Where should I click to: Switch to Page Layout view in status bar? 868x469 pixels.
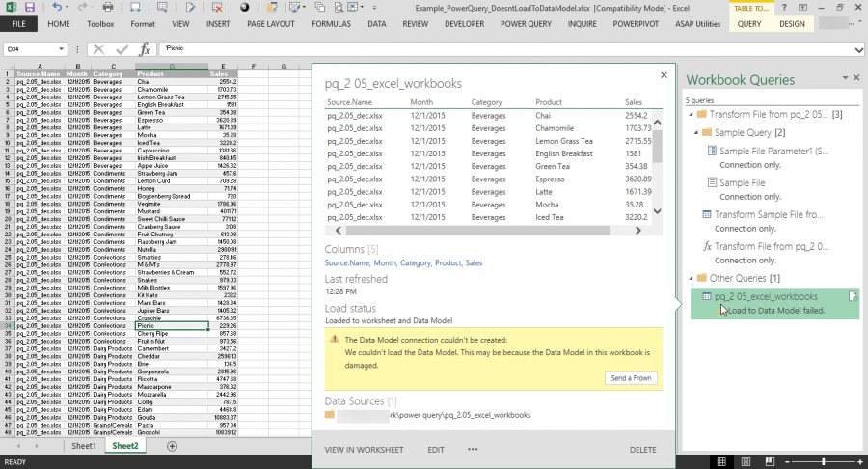[746, 462]
